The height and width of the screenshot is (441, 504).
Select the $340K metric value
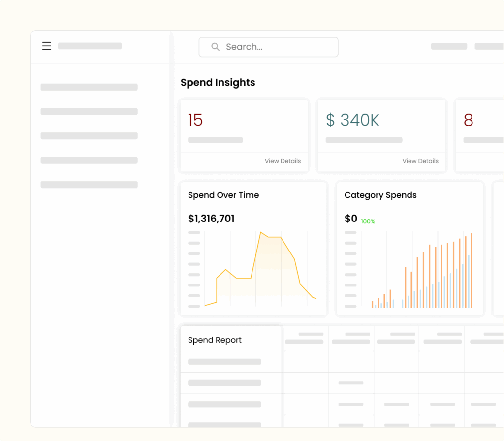[352, 120]
